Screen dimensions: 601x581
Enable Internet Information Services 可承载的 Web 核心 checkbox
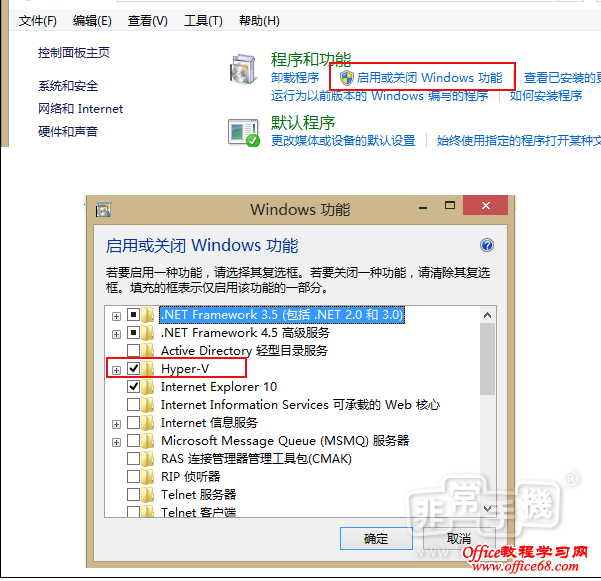(133, 404)
